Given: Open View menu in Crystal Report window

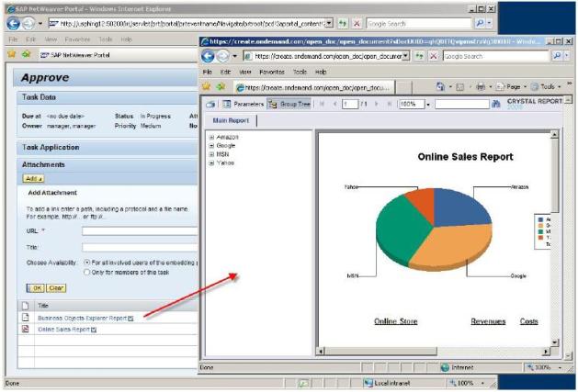Looking at the screenshot, I should pos(245,72).
